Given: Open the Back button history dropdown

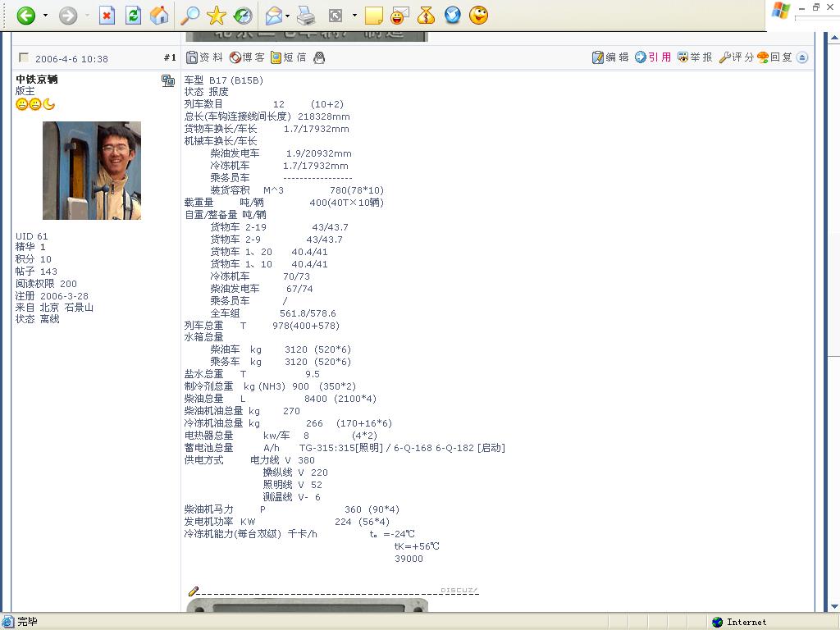Looking at the screenshot, I should click(46, 16).
